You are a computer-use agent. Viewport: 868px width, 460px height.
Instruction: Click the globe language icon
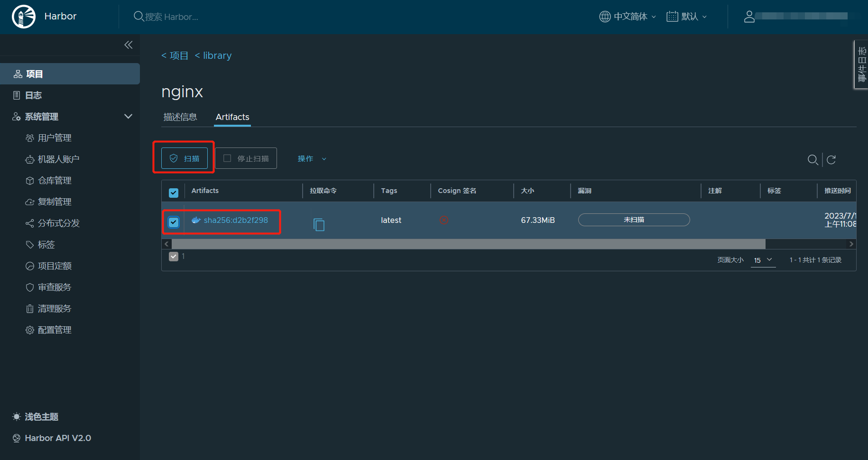(x=605, y=17)
